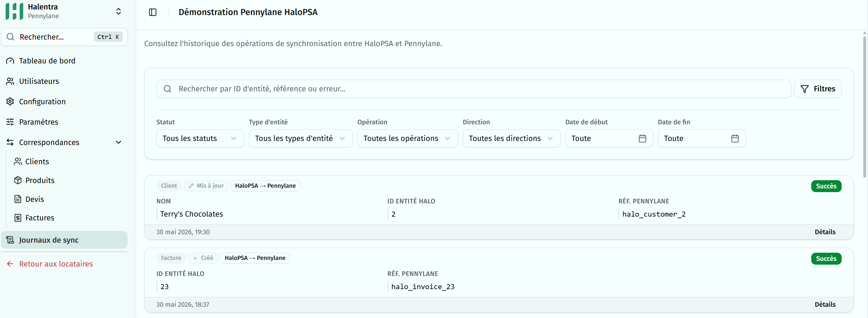Click the Devis document icon

point(18,199)
